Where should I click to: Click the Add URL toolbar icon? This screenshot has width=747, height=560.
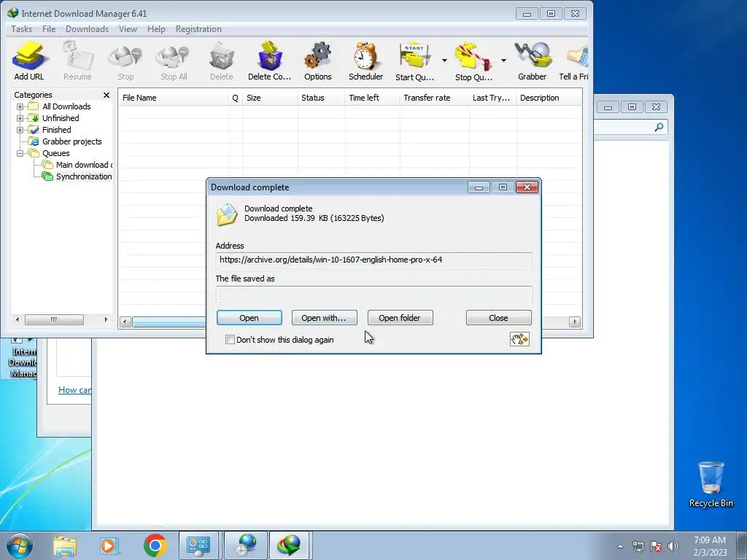coord(29,61)
